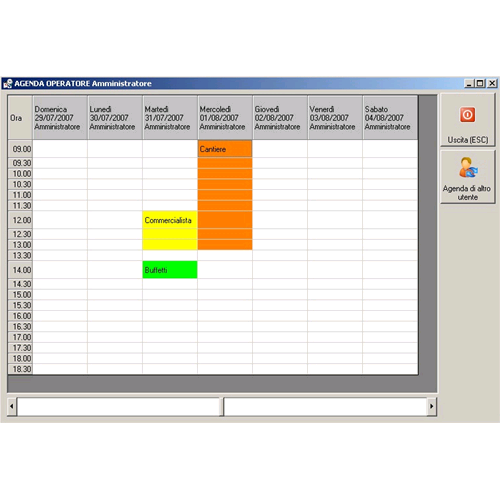Click the application icon in title bar
Screen dimensions: 500x500
[x=7, y=83]
